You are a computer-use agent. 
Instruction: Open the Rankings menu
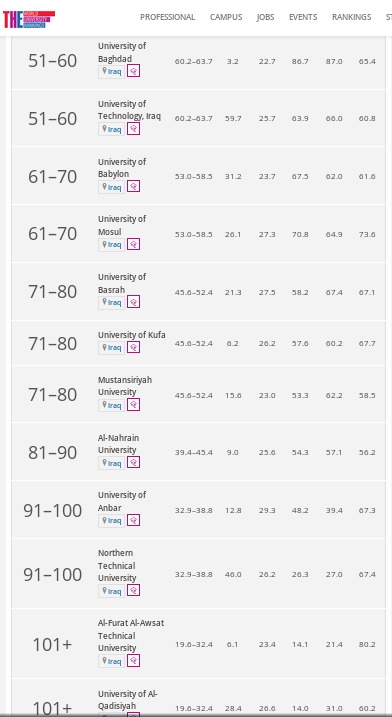click(351, 17)
